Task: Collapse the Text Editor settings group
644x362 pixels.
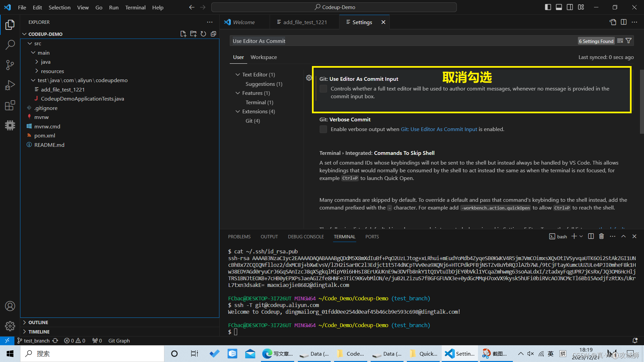Action: [238, 74]
